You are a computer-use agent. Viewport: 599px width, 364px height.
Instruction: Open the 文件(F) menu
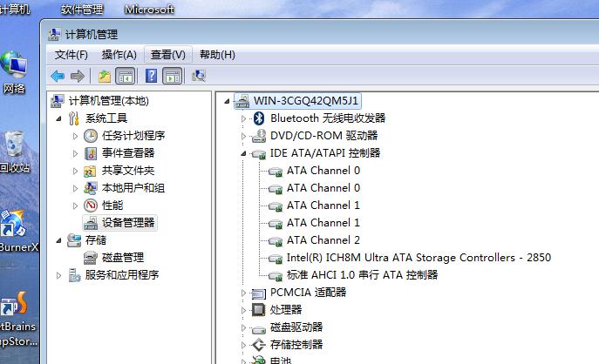pyautogui.click(x=71, y=54)
